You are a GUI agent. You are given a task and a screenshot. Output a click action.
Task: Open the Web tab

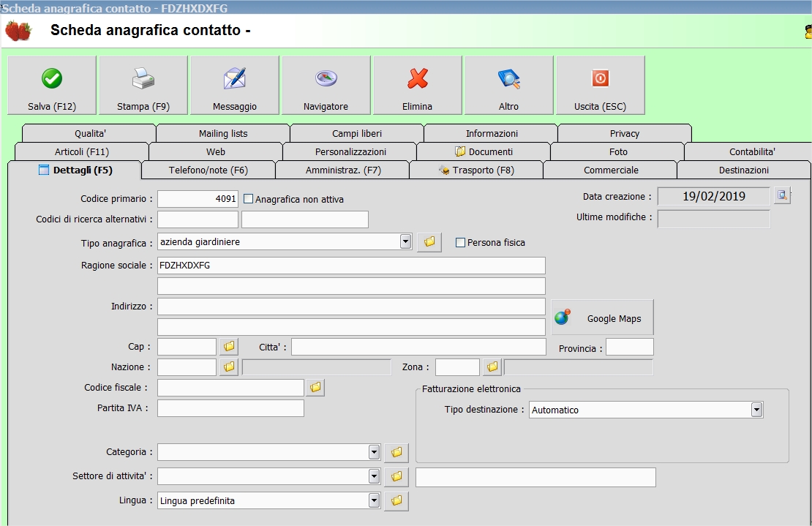pos(215,151)
